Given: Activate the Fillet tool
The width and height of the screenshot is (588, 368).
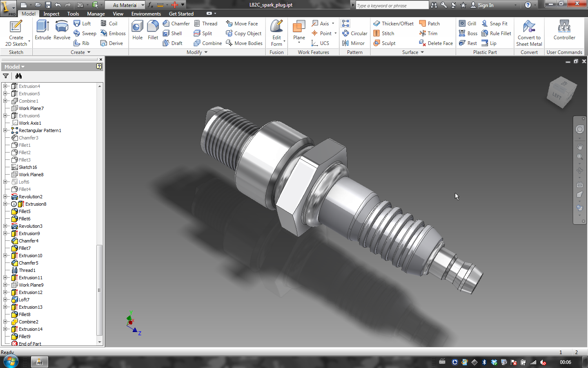Looking at the screenshot, I should (153, 30).
